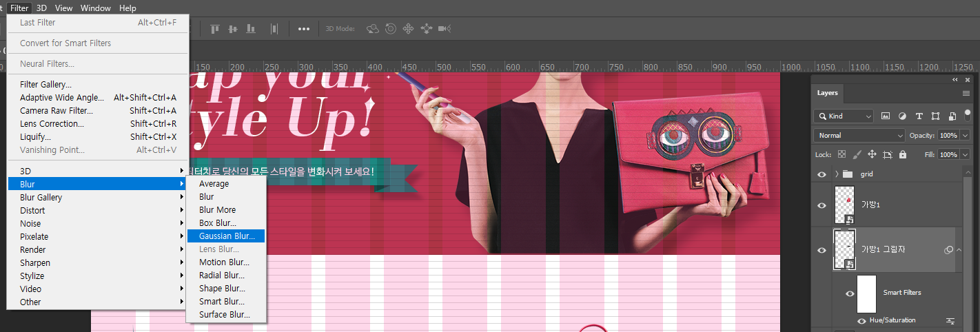Viewport: 980px width, 332px height.
Task: Choose Gaussian Blur from Blur submenu
Action: [225, 236]
